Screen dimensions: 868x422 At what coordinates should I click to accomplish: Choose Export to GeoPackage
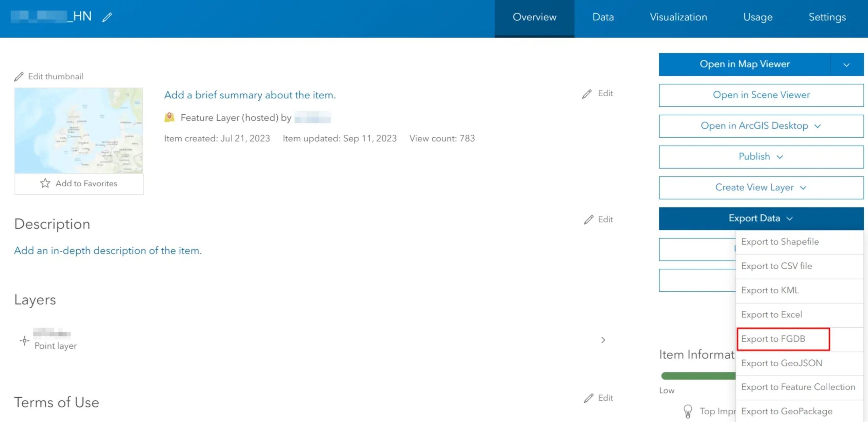coord(800,411)
